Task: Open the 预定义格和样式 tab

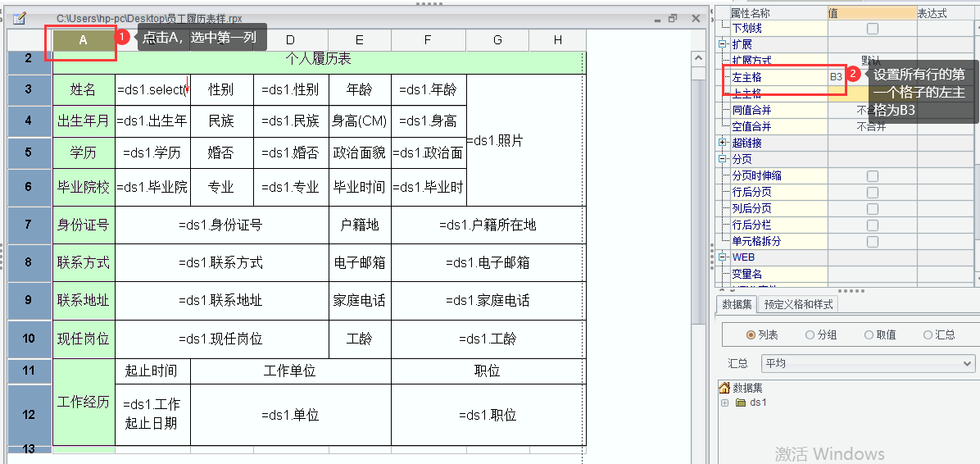Action: [799, 304]
